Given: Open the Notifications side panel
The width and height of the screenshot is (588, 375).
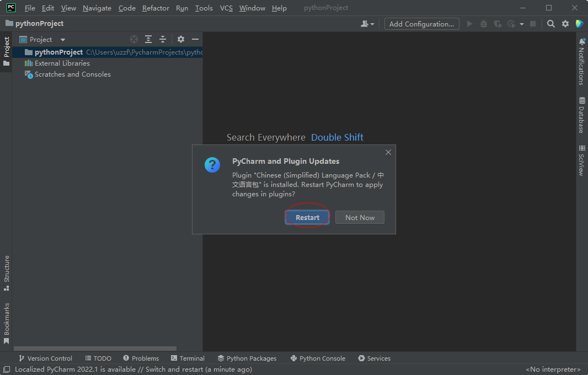Looking at the screenshot, I should tap(581, 62).
